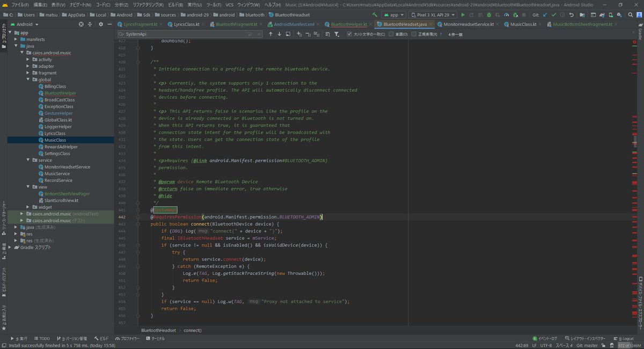
Task: Open the ターミナル tool window
Action: coord(155,339)
